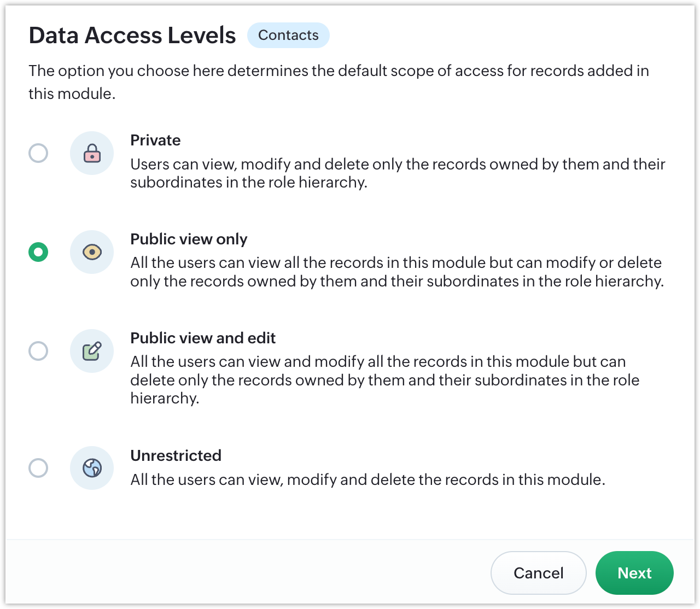Click the Public view only title
Screen dimensions: 700x609
click(x=189, y=239)
